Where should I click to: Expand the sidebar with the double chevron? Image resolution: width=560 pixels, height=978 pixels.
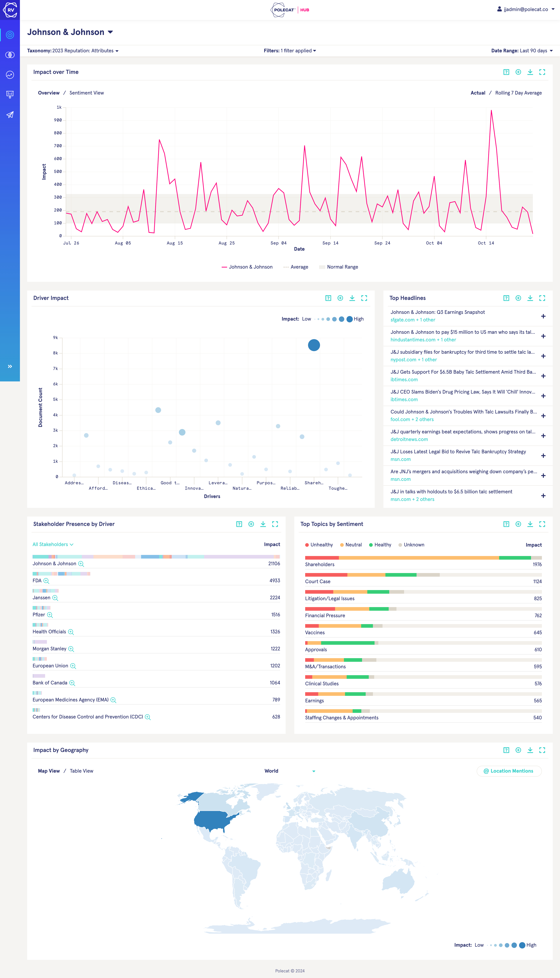pos(10,367)
